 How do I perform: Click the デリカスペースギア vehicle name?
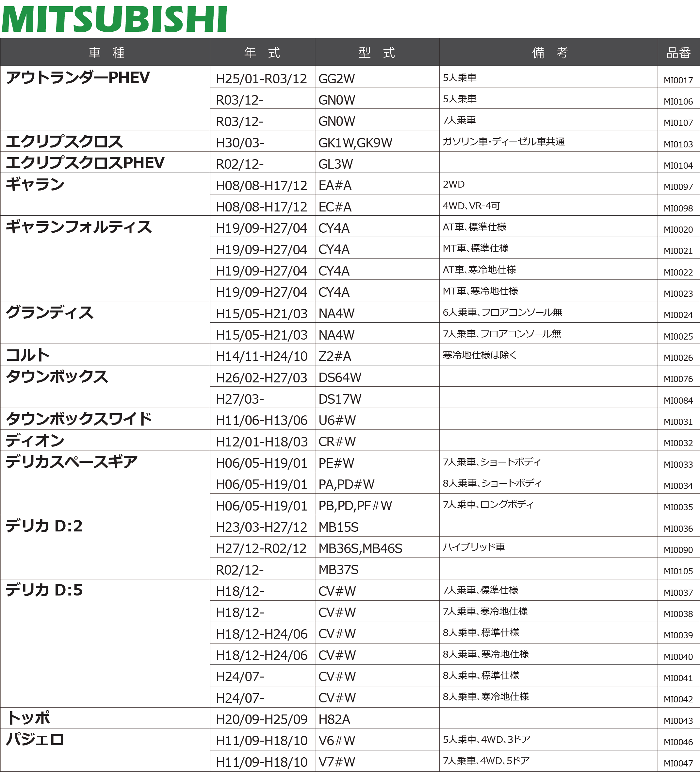pos(71,462)
